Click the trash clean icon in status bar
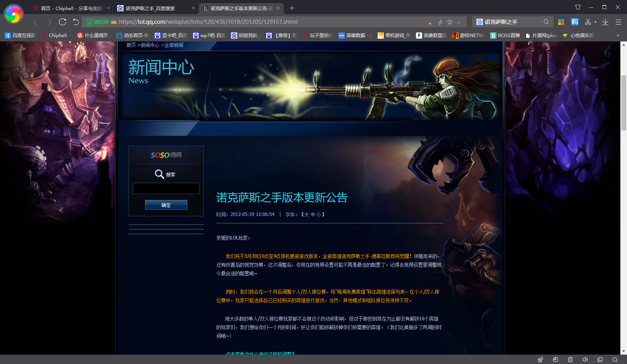627x364 pixels. 570,360
